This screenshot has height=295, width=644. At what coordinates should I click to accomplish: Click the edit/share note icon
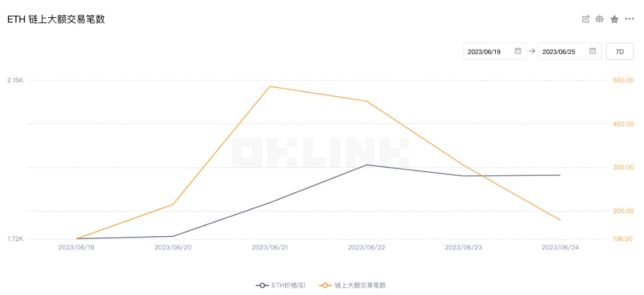click(x=586, y=19)
